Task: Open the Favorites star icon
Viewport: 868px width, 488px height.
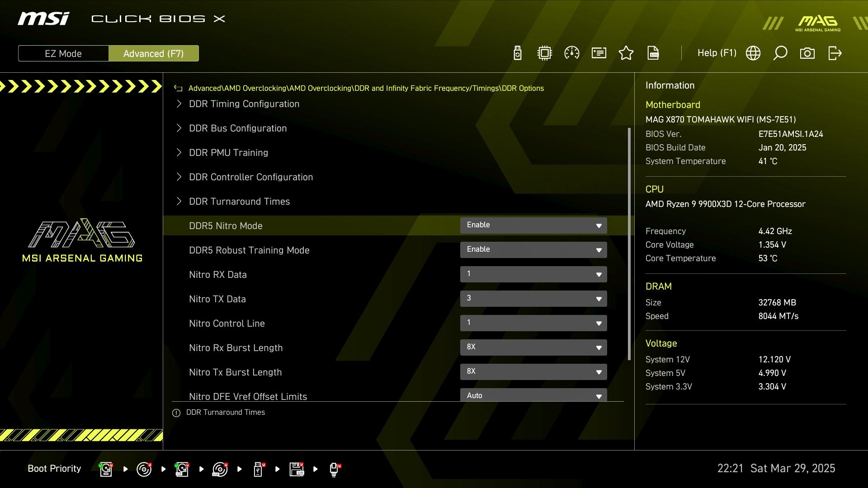Action: tap(626, 53)
